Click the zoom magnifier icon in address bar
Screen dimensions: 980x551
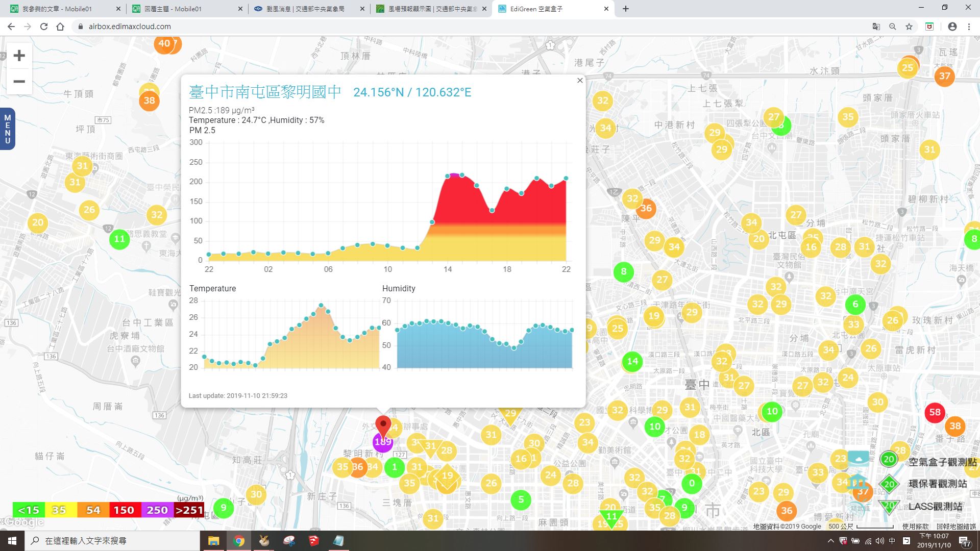tap(893, 27)
